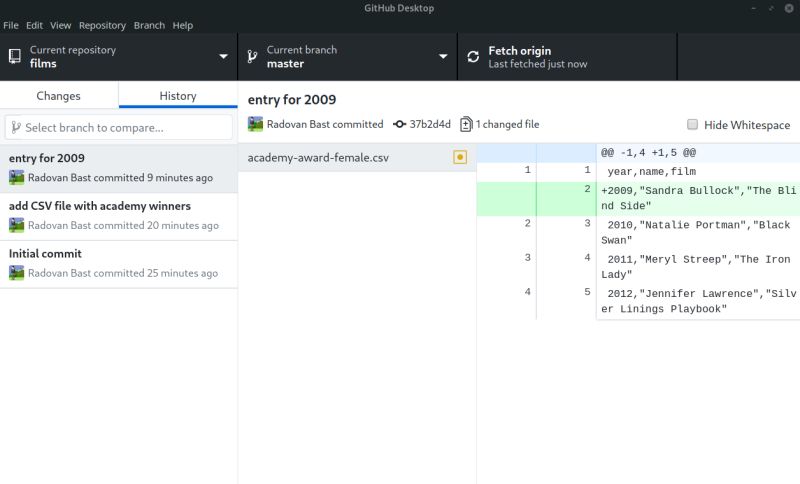This screenshot has height=484, width=800.
Task: Select the 'entry for 2009' commit
Action: pos(118,168)
